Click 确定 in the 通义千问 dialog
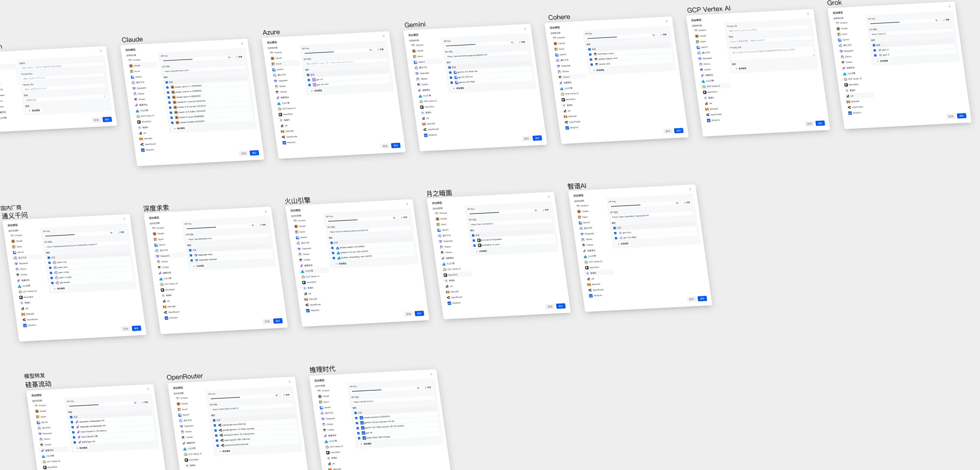The height and width of the screenshot is (470, 980). tap(136, 328)
